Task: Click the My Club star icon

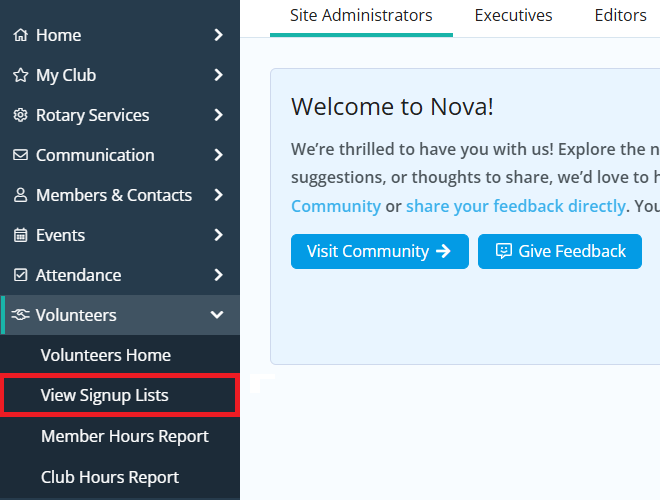Action: pos(20,75)
